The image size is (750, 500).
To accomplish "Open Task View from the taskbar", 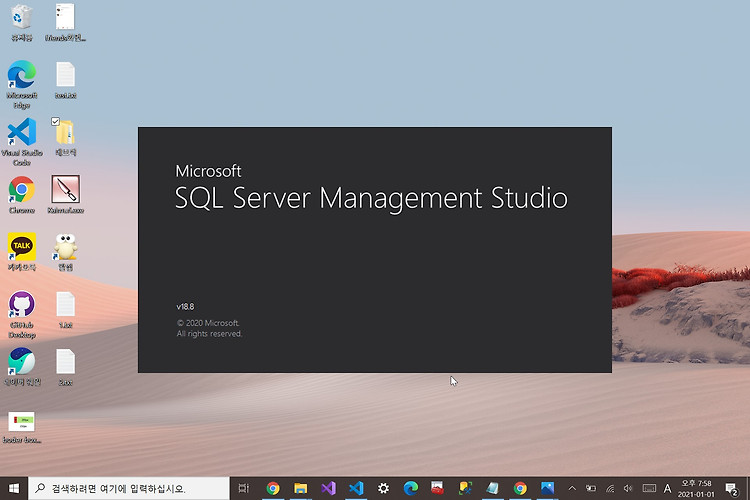I will point(244,488).
